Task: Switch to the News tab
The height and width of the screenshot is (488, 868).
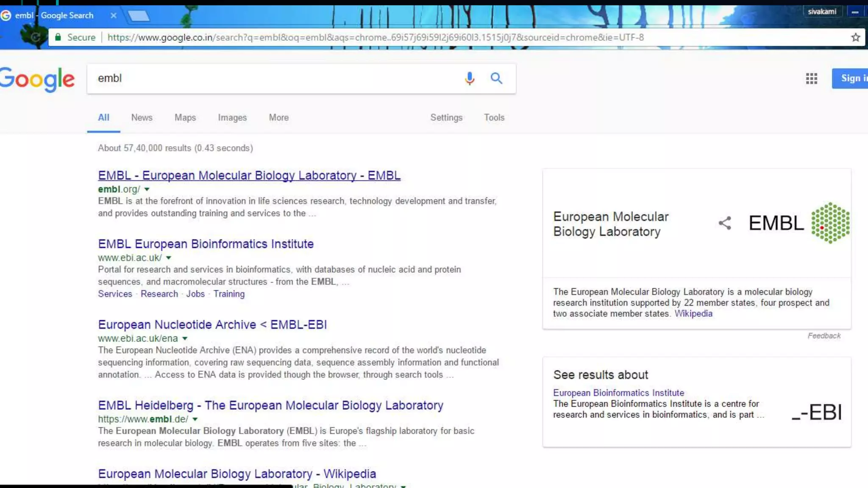Action: pos(142,117)
